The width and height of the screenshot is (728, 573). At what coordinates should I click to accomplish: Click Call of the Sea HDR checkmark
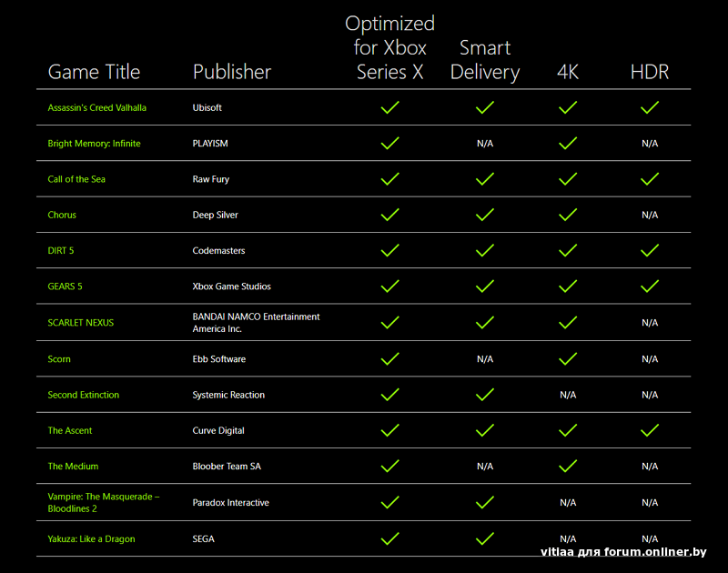point(650,178)
